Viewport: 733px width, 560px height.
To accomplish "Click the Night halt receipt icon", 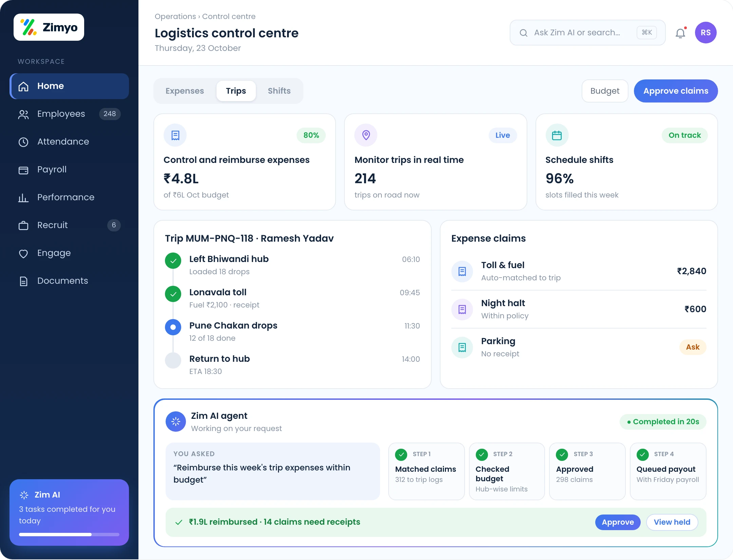I will tap(462, 309).
